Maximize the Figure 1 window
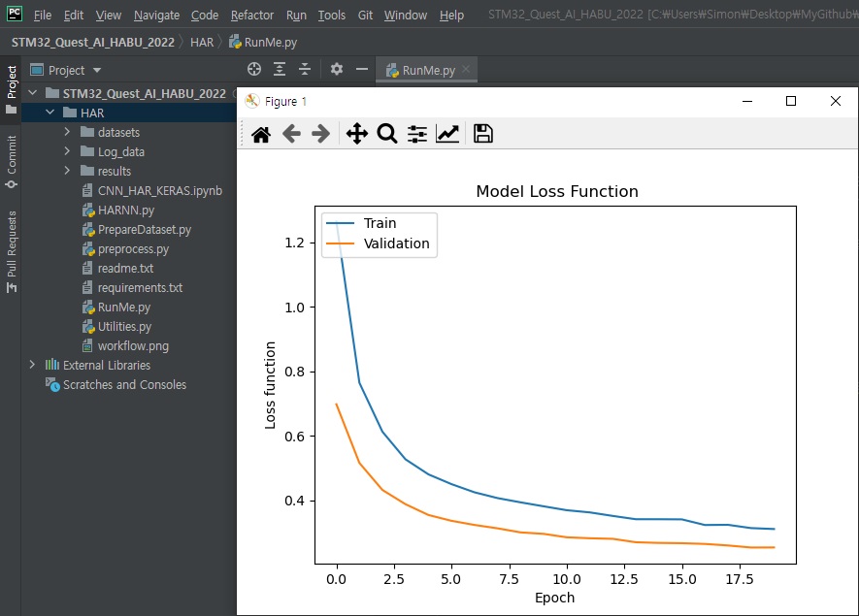Screen dimensions: 859x616 790,101
